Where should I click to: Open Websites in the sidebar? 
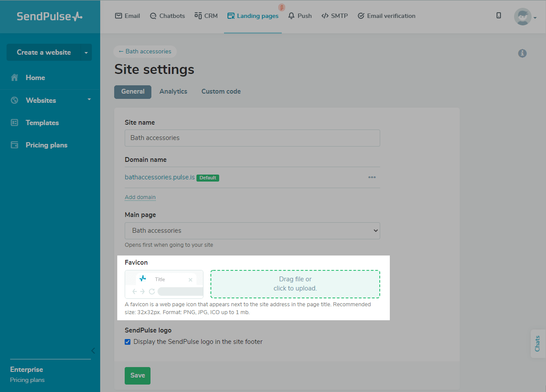tap(41, 100)
